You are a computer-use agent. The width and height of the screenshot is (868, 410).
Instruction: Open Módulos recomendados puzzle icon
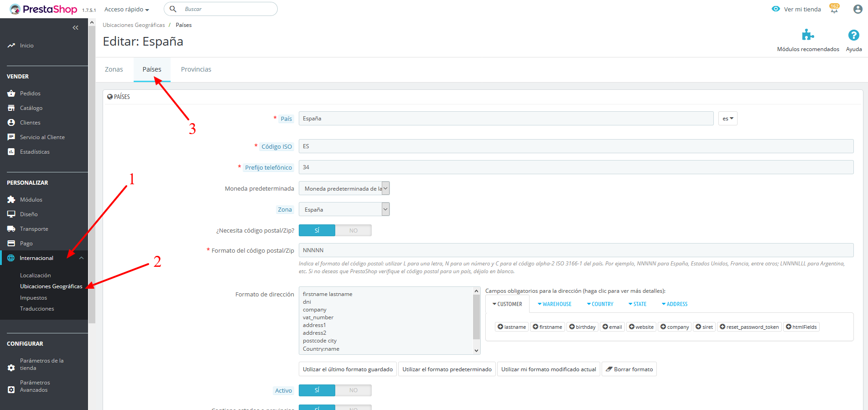click(x=808, y=35)
